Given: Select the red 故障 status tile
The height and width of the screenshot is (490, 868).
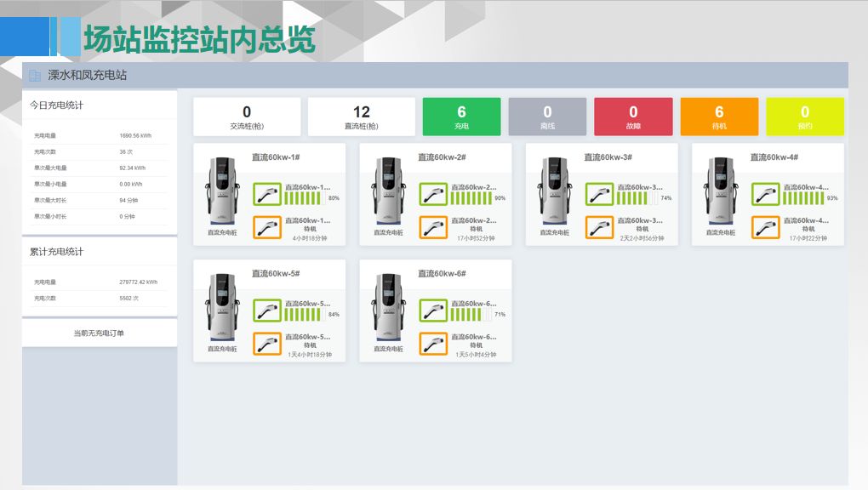Looking at the screenshot, I should pos(633,117).
